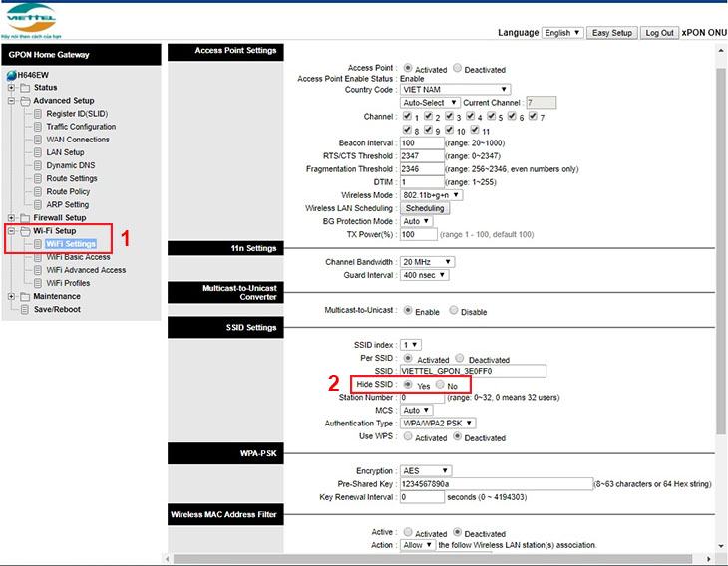Open the MAC filter Action dropdown
Image resolution: width=728 pixels, height=566 pixels.
(418, 545)
